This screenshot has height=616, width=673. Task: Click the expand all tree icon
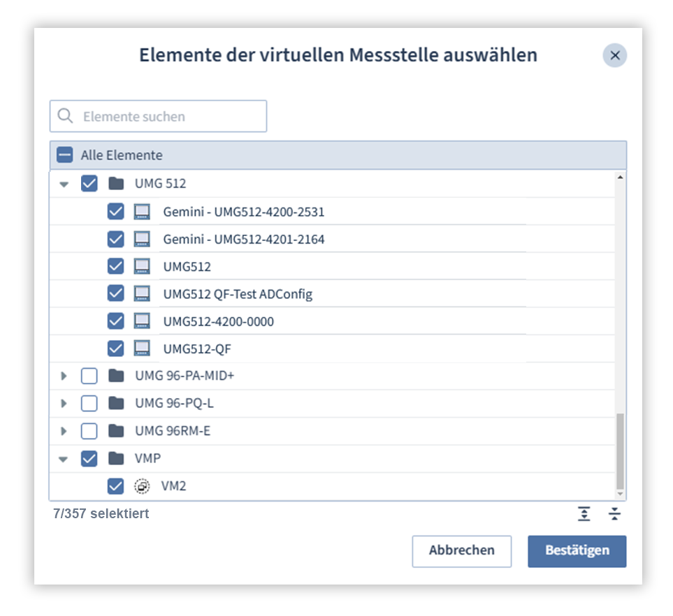[584, 514]
